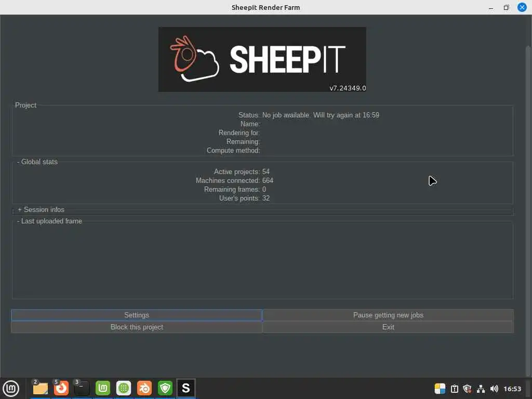
Task: Click the 'Compute method:' label
Action: pyautogui.click(x=233, y=150)
